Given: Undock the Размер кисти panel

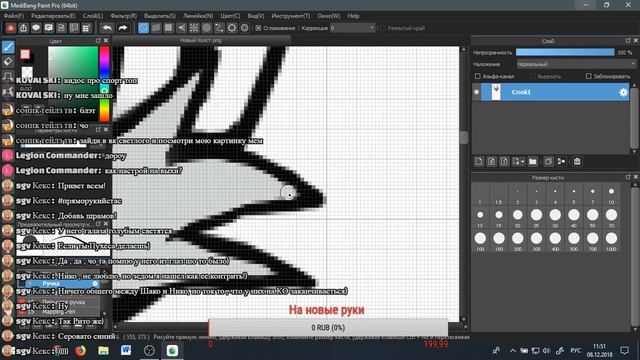Looking at the screenshot, I should pyautogui.click(x=628, y=177).
